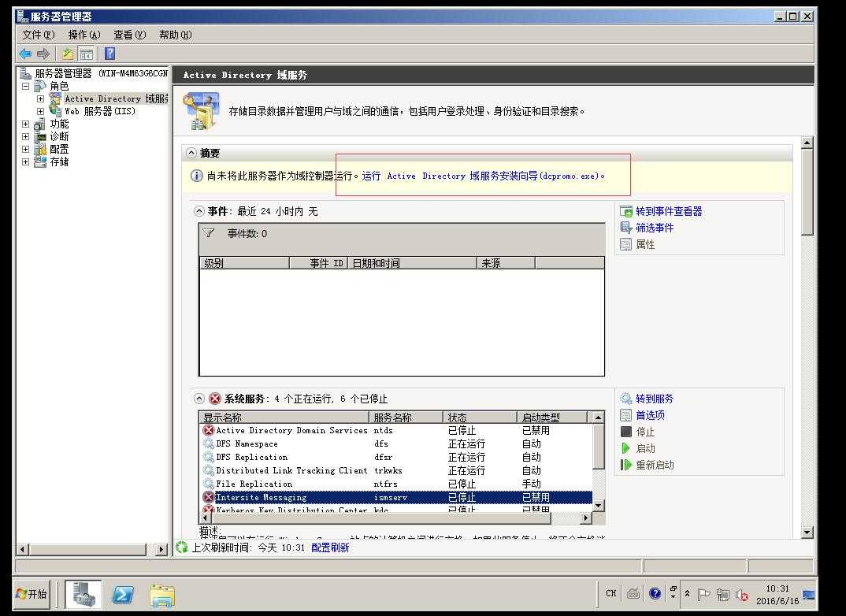Click the events filter funnel icon
The image size is (846, 616).
coord(209,234)
